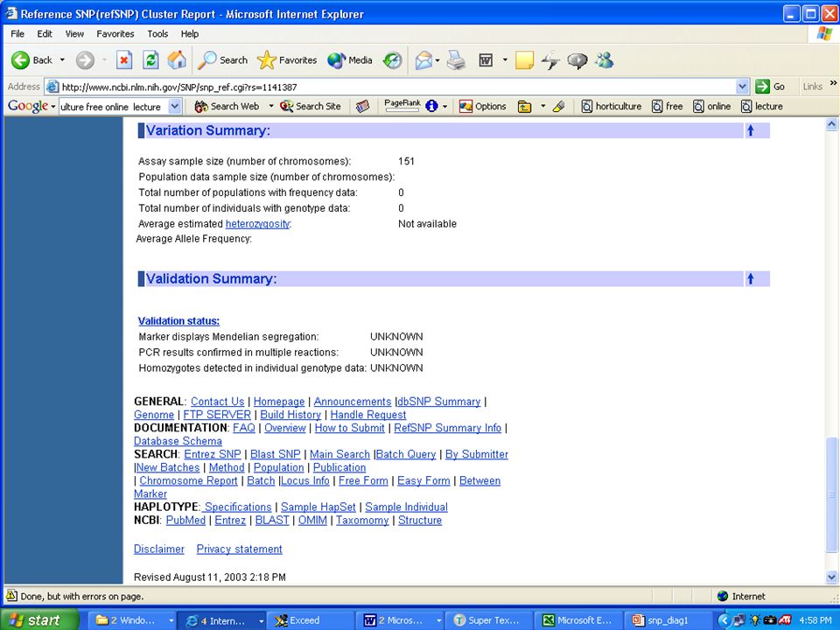Image resolution: width=840 pixels, height=630 pixels.
Task: Open the Back button history dropdown
Action: [x=62, y=60]
